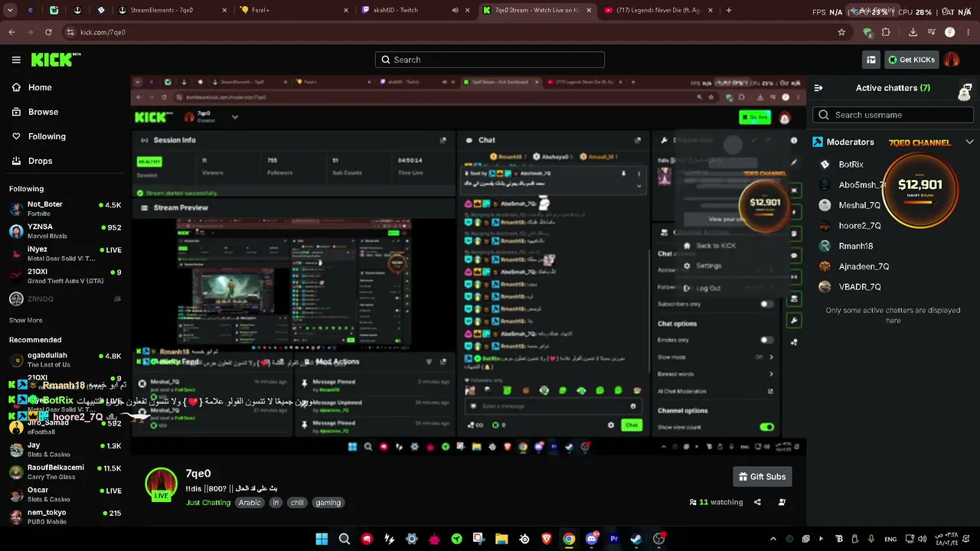Open Jay Slots & Casino channel

[65, 449]
